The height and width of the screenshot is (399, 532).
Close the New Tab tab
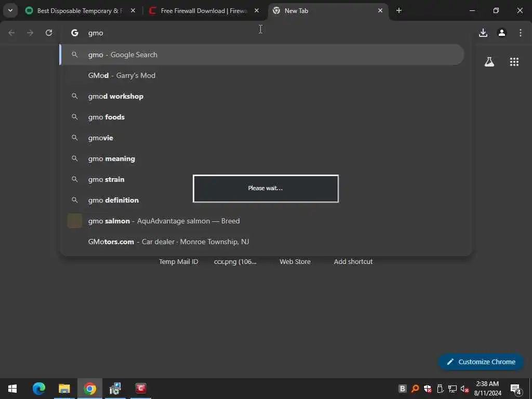(x=380, y=11)
